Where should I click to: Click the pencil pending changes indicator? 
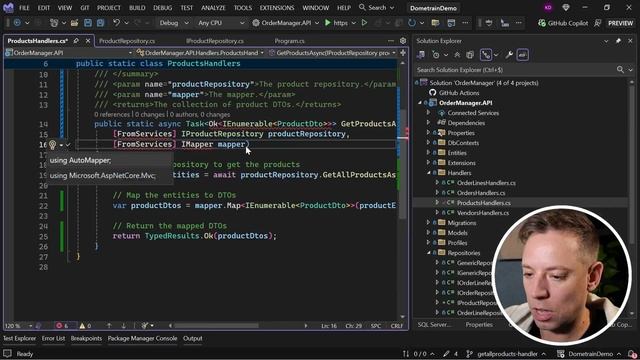click(x=451, y=354)
